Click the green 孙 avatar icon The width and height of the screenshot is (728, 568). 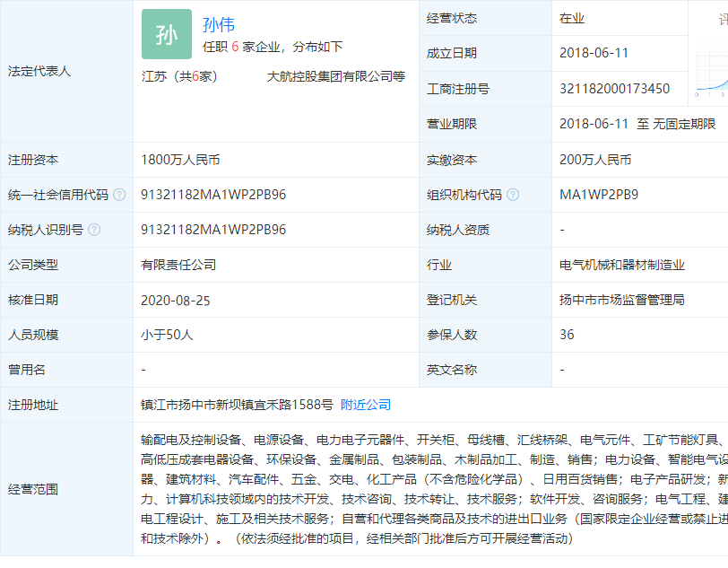click(x=167, y=34)
